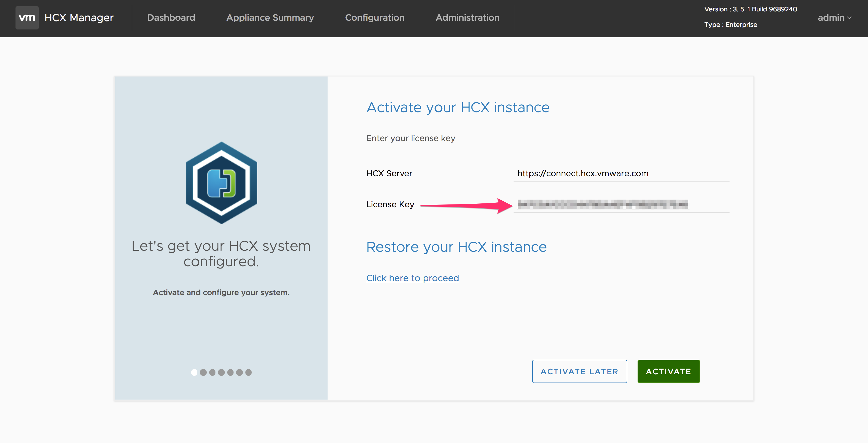Image resolution: width=868 pixels, height=443 pixels.
Task: Focus the HCX Server URL field
Action: (621, 173)
